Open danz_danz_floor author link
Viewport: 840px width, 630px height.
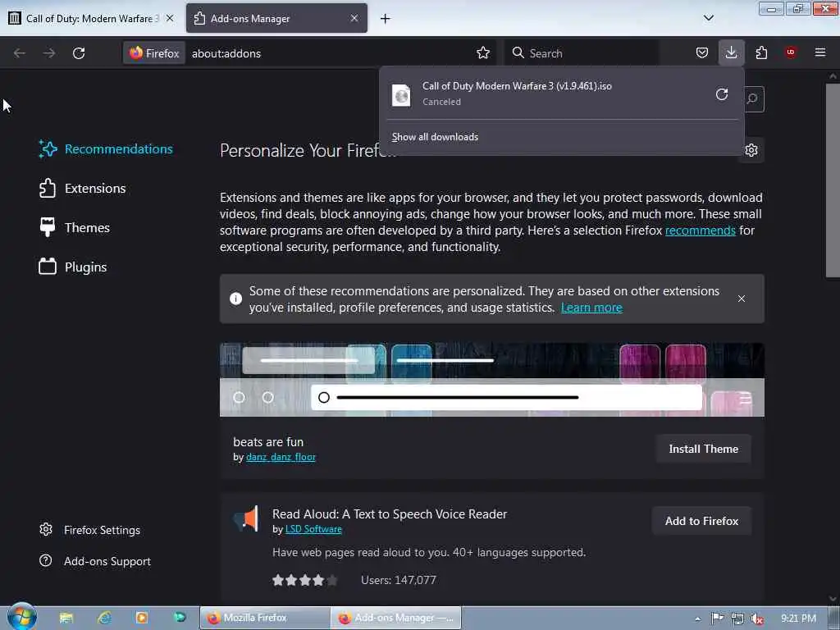click(281, 457)
